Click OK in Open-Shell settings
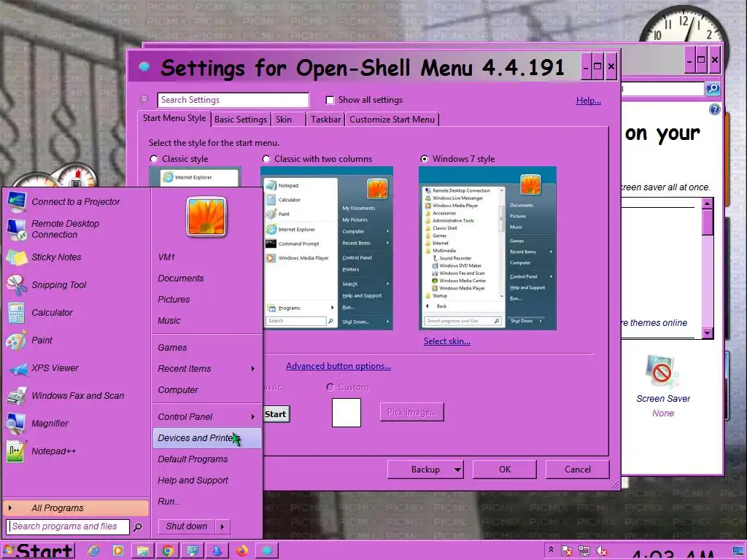The height and width of the screenshot is (560, 747). pos(505,470)
